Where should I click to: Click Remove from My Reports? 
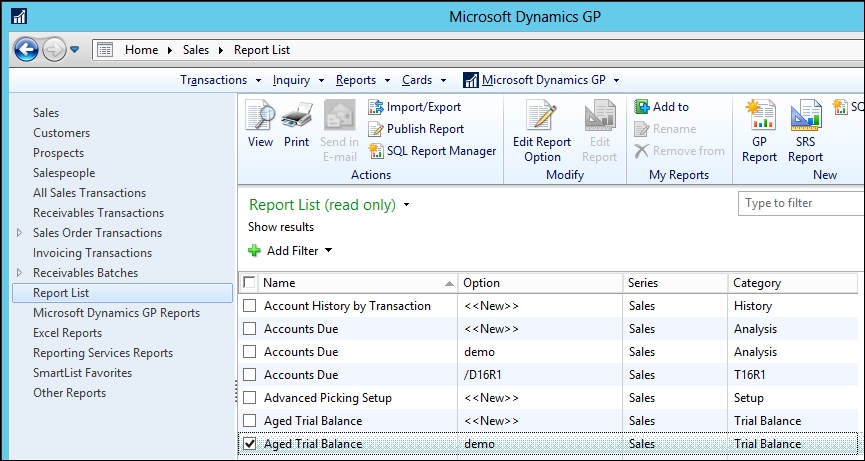(x=679, y=151)
